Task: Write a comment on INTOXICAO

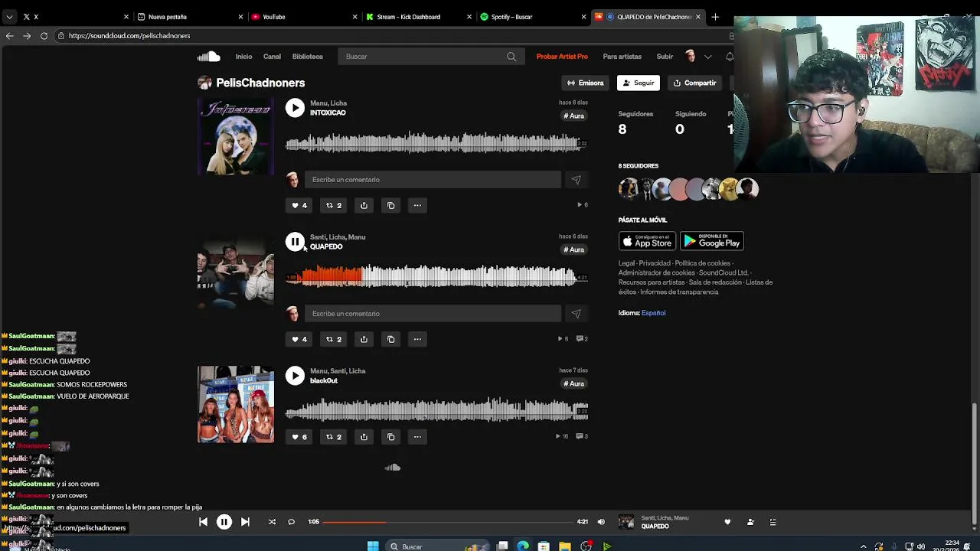Action: tap(433, 180)
